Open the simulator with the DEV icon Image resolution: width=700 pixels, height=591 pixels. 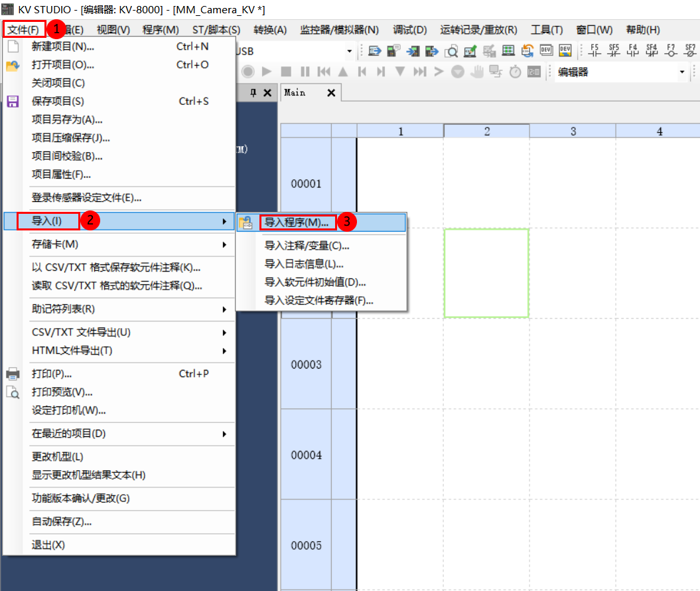pos(546,50)
